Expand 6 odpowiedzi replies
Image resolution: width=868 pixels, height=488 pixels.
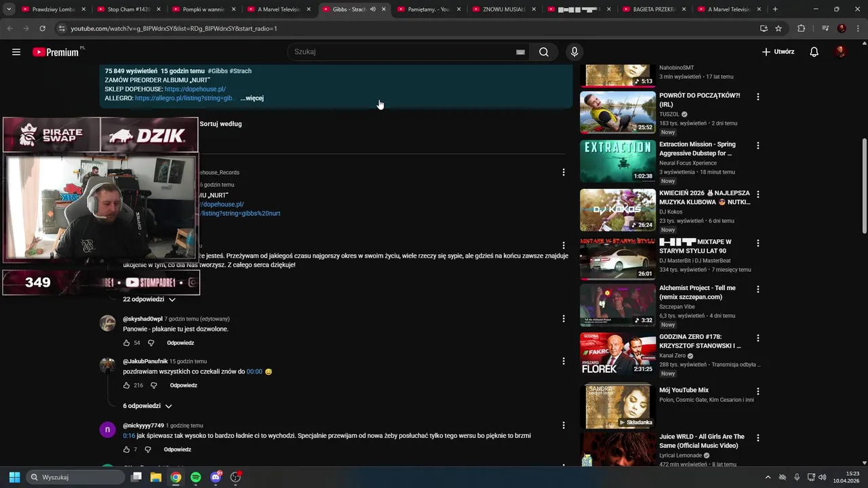(x=147, y=406)
